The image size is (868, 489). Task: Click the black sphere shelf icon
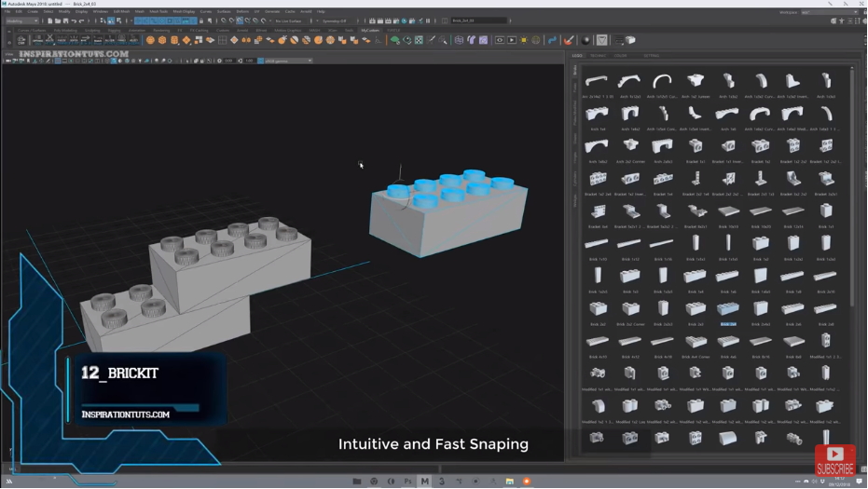[x=586, y=40]
